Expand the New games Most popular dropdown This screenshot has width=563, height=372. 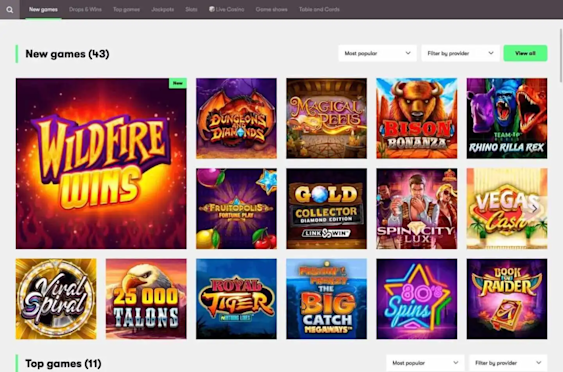click(x=377, y=53)
